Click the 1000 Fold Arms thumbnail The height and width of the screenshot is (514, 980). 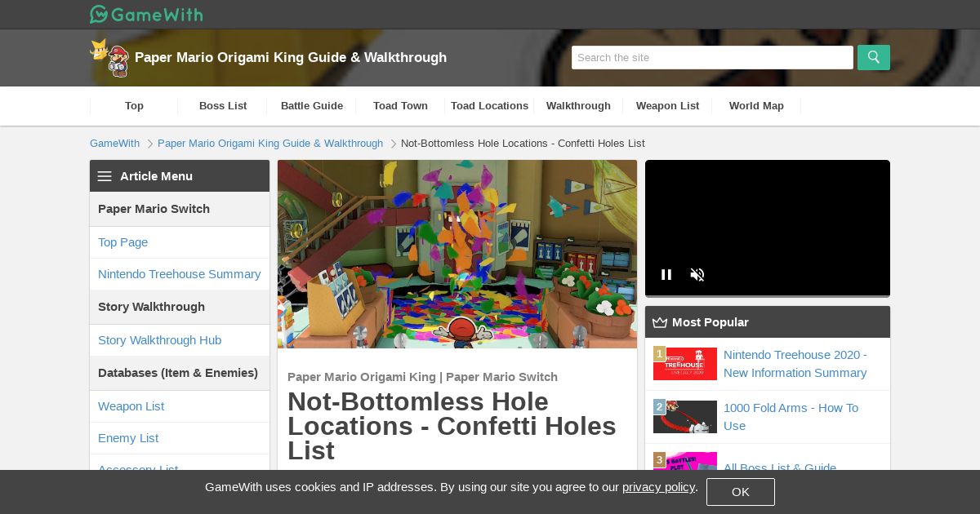pos(685,417)
